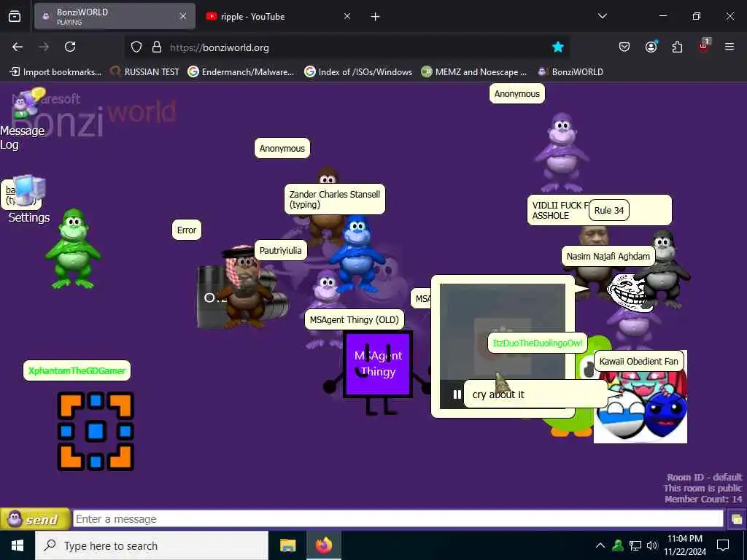747x560 pixels.
Task: Click the Member Count: 14 text
Action: coord(703,499)
